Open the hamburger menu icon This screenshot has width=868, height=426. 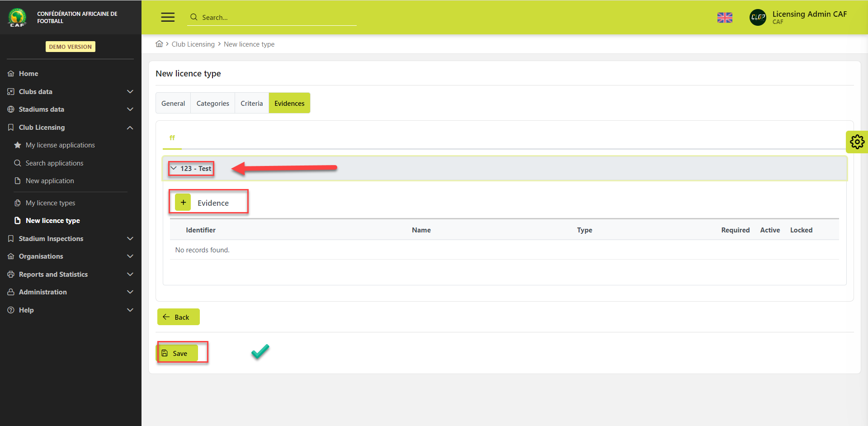(168, 17)
